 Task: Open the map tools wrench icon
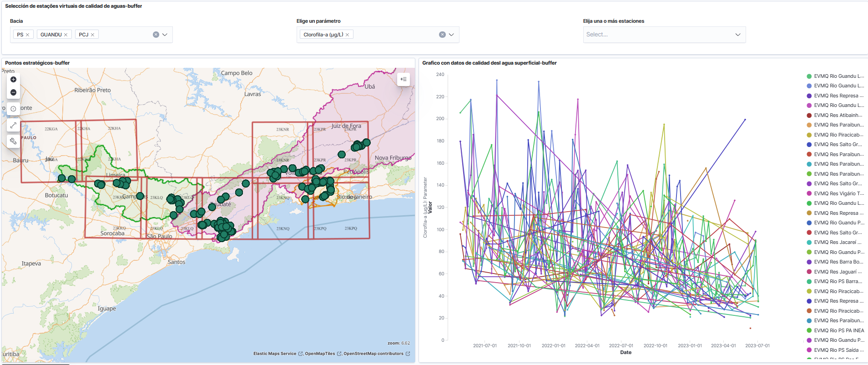coord(13,141)
